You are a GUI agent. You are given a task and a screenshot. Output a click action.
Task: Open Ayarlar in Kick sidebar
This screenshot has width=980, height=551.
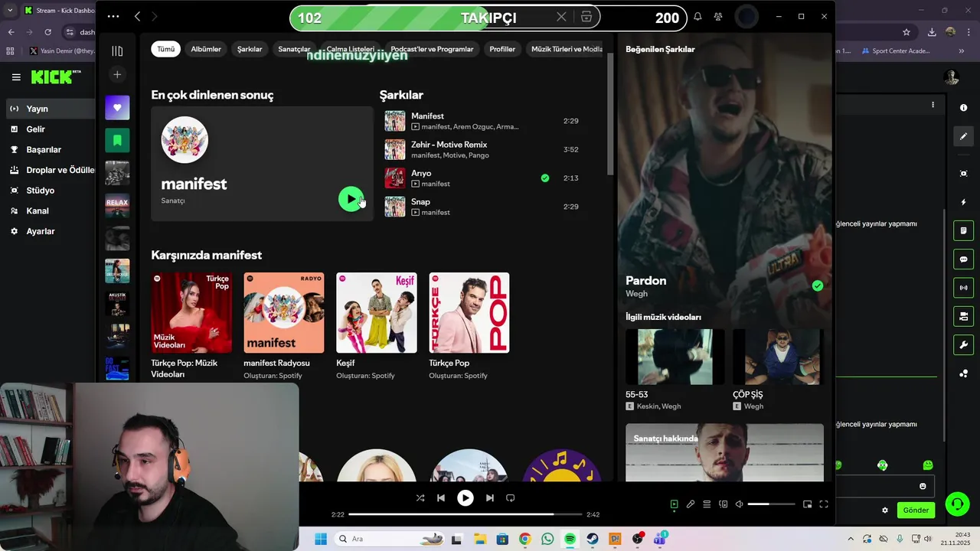[51, 231]
